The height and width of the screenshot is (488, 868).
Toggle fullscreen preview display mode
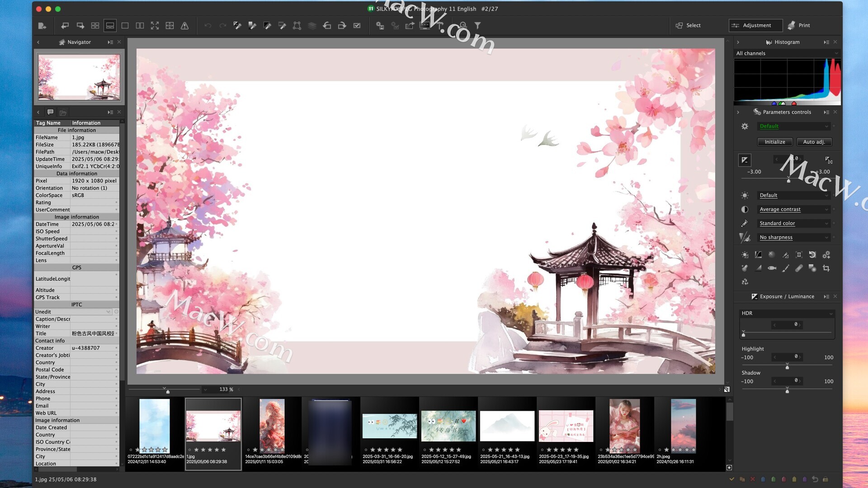pyautogui.click(x=155, y=26)
